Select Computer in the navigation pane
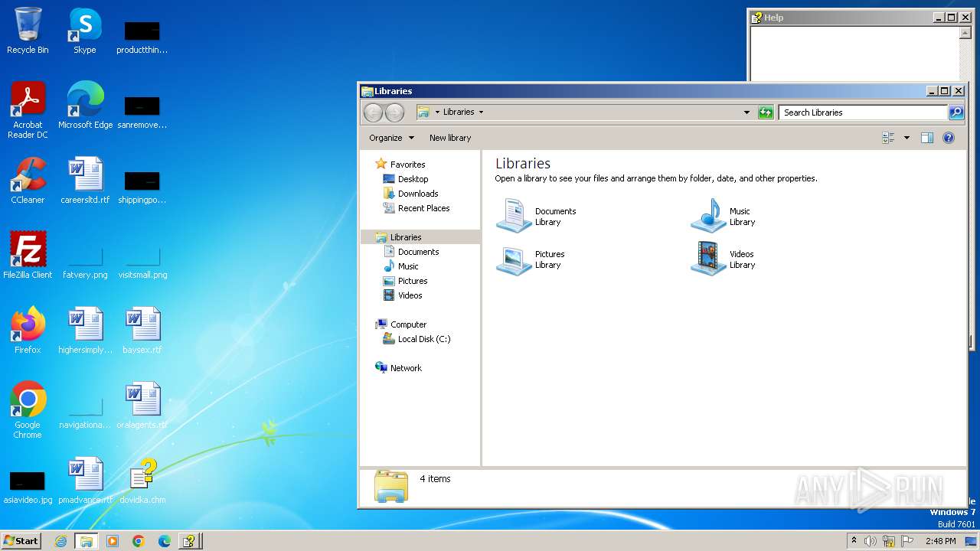 pyautogui.click(x=408, y=324)
